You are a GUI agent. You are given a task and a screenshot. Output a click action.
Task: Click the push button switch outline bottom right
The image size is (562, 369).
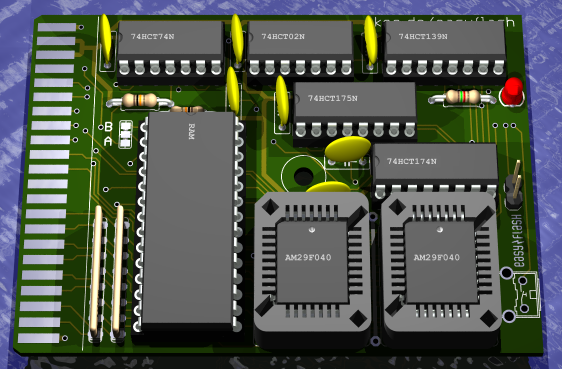click(x=526, y=295)
